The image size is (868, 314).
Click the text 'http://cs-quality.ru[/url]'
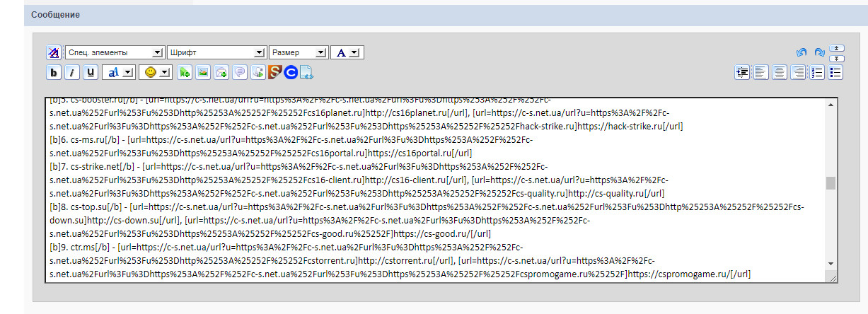click(x=616, y=194)
